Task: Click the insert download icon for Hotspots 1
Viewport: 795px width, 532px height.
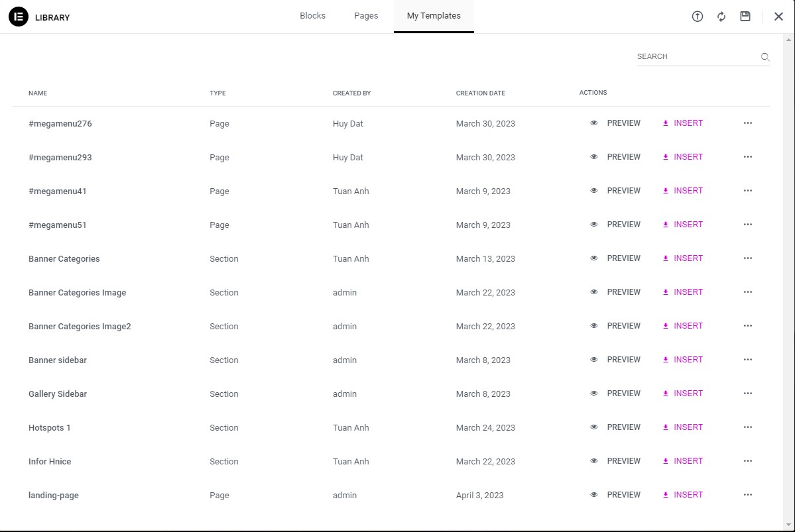Action: point(666,427)
